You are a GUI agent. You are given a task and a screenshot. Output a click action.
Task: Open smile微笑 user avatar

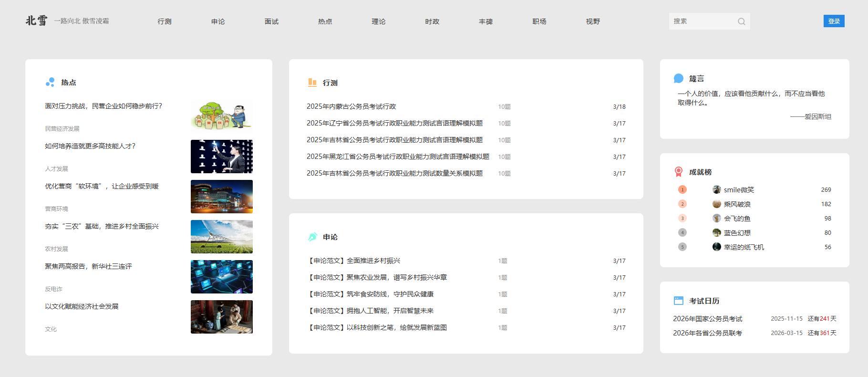(716, 189)
